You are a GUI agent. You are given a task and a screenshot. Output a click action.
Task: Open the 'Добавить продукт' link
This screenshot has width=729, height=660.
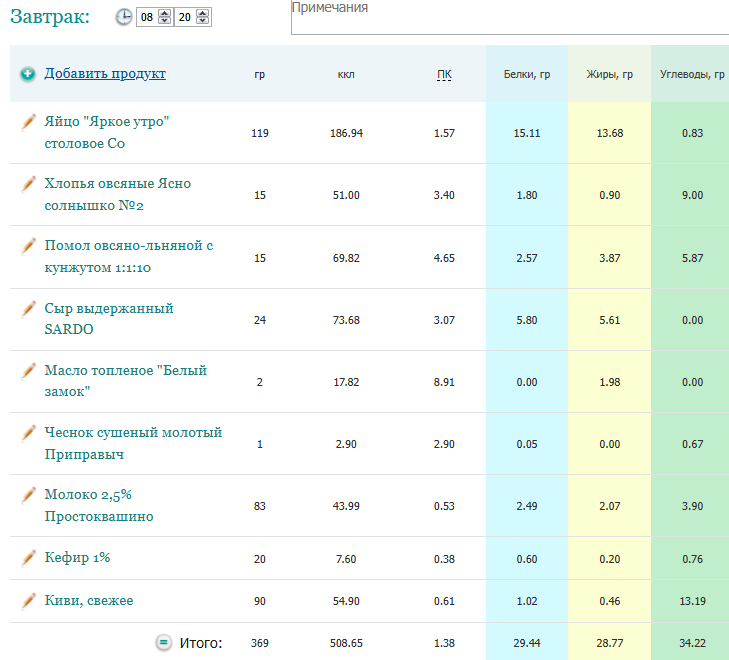105,73
